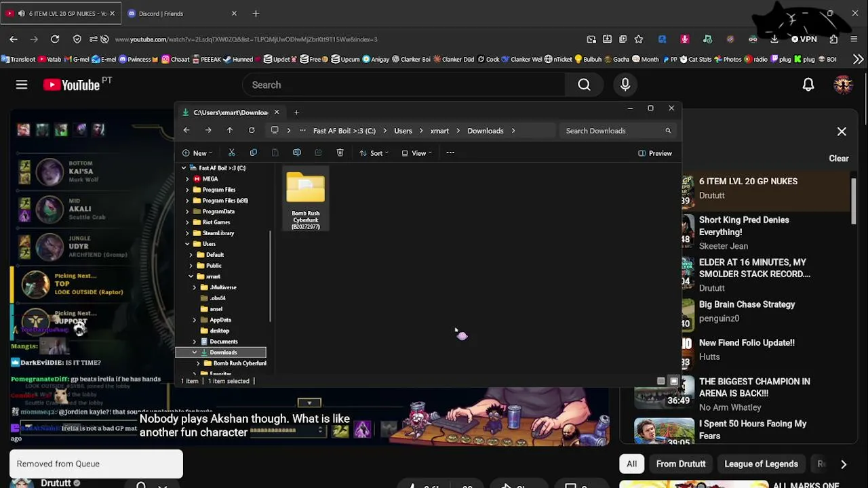
Task: Refresh the Downloads folder view
Action: point(252,131)
